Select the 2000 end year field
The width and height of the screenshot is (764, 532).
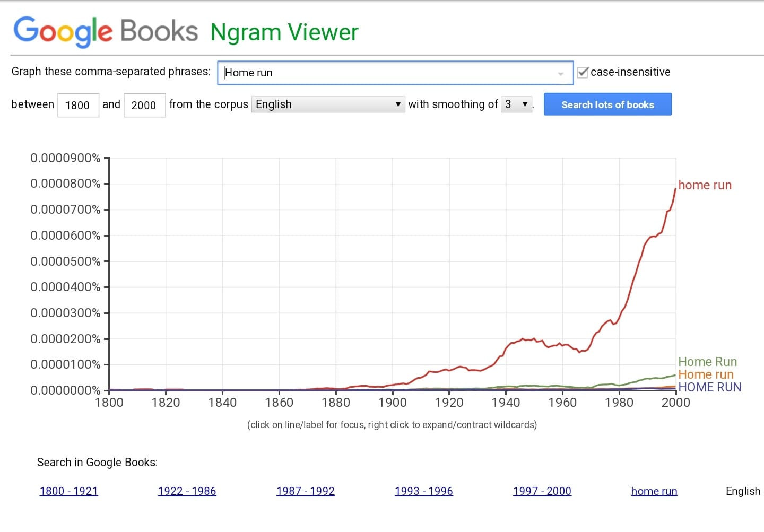pyautogui.click(x=144, y=105)
